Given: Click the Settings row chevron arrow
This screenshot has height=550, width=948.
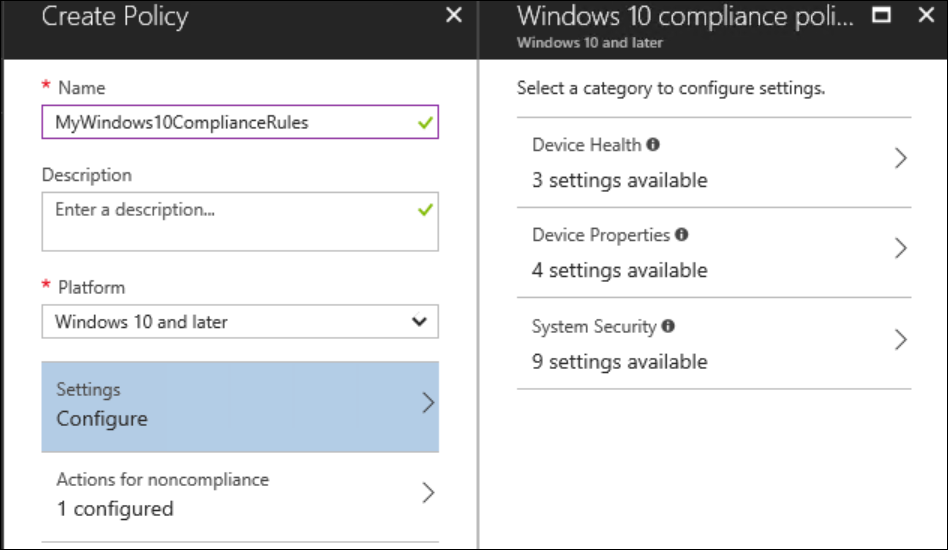Looking at the screenshot, I should coord(428,403).
